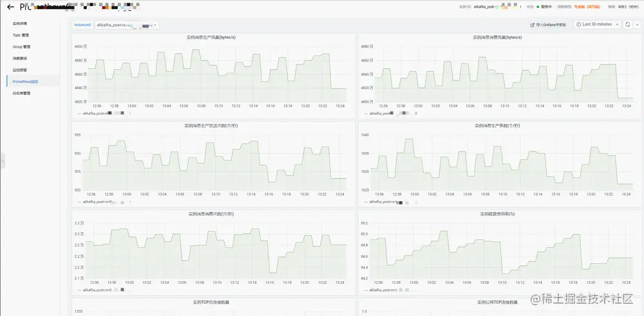Toggle legend series in 实例消息生产流量 panel
This screenshot has width=644, height=316.
tap(104, 113)
